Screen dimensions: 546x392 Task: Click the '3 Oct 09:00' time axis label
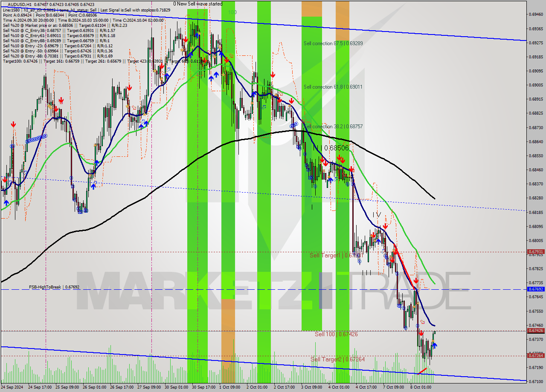click(x=312, y=387)
